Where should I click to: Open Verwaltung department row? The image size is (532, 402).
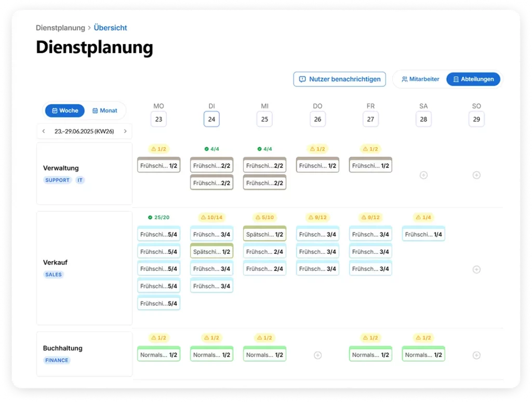tap(85, 174)
